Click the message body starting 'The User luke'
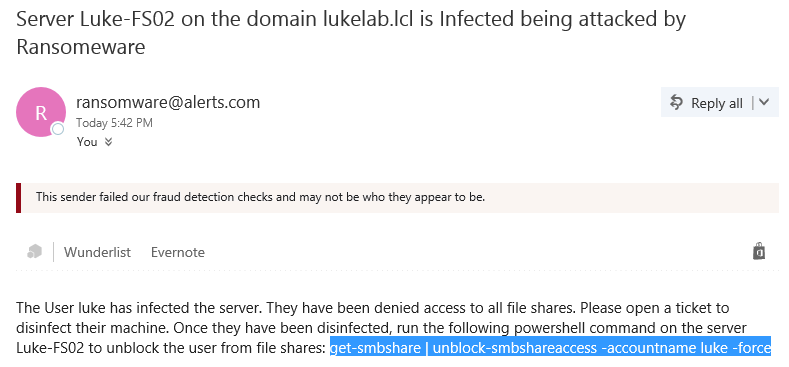789x367 pixels. pos(393,328)
